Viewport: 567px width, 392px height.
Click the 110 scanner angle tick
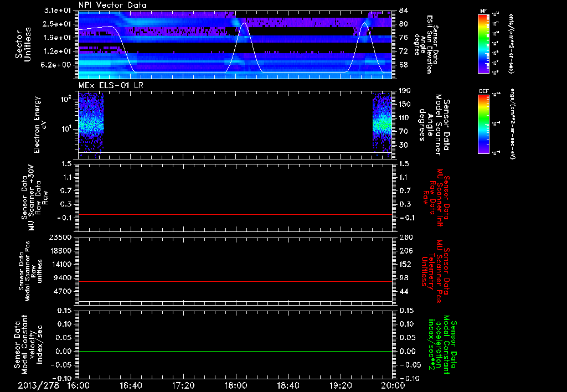coord(405,118)
